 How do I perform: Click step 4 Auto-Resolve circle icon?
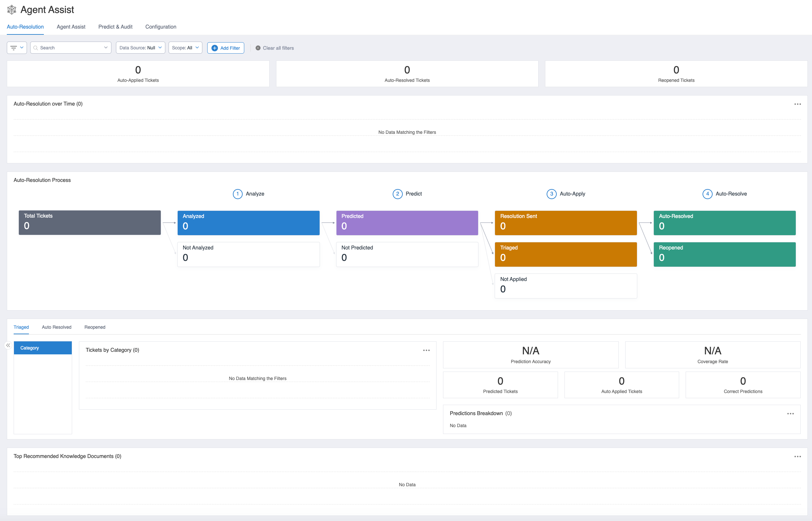(x=707, y=194)
